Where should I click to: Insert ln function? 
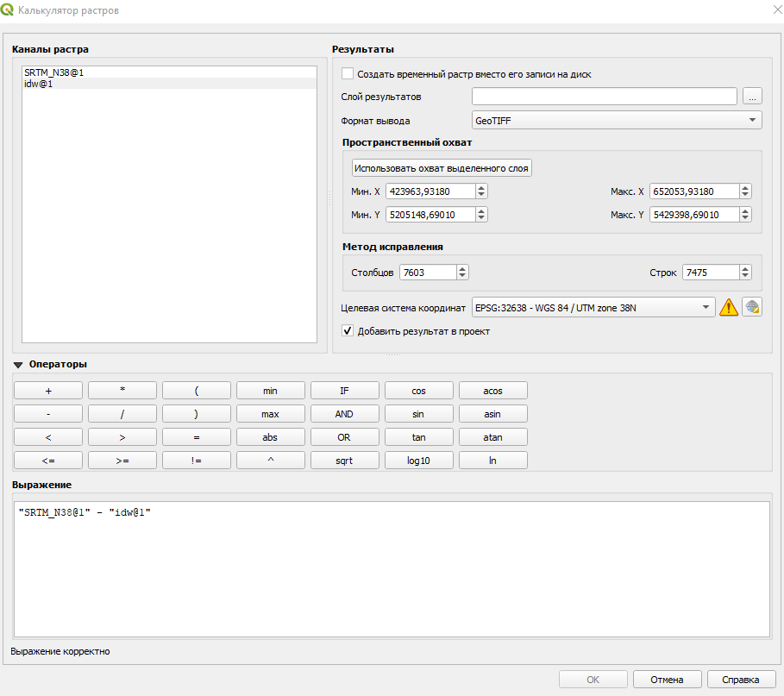[493, 461]
